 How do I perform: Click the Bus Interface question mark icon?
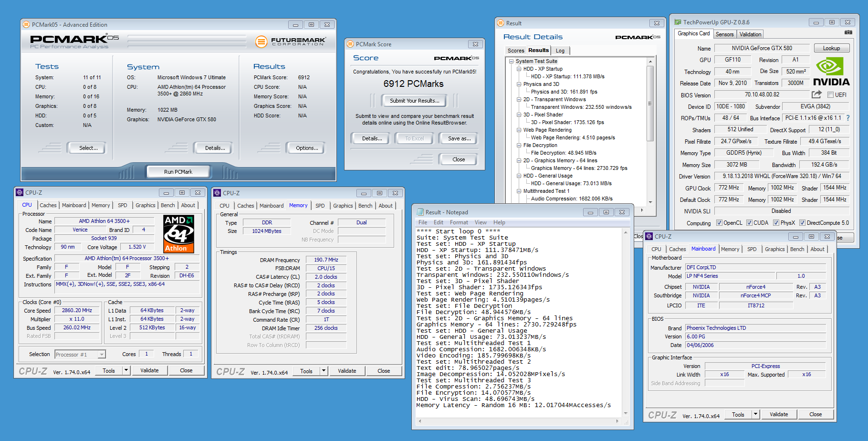848,118
